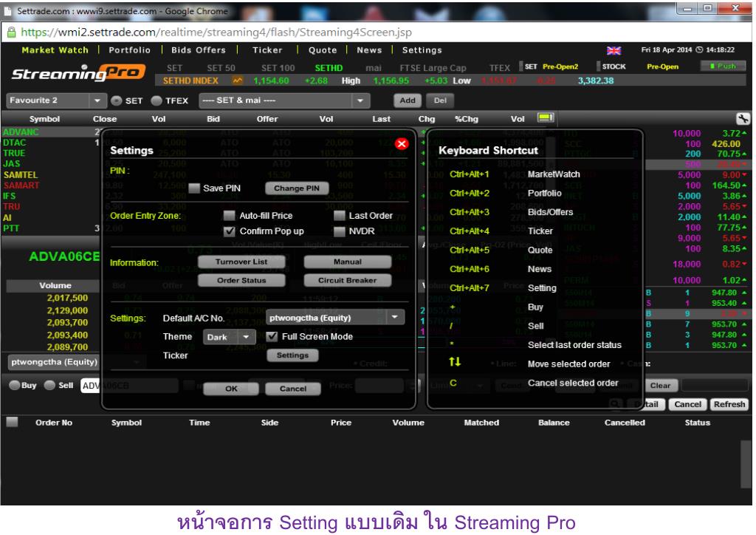Screen dimensions: 756x535
Task: Close the Settings dialog with red X
Action: tap(401, 144)
